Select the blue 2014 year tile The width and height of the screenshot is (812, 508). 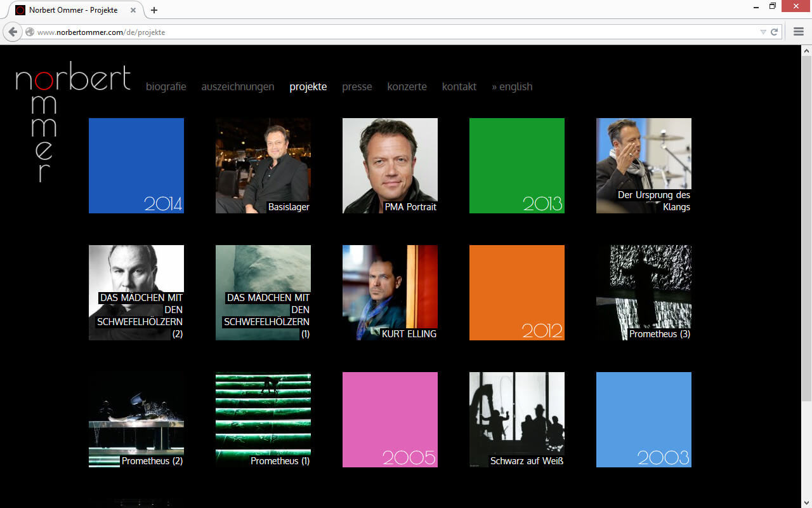point(136,166)
